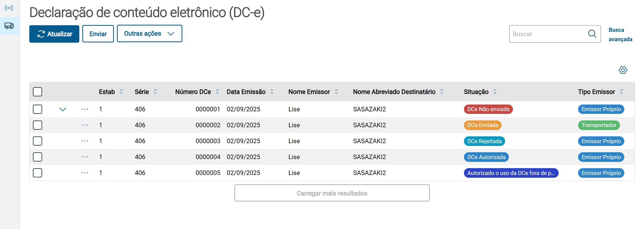644x229 pixels.
Task: Expand row details for DCe 0000001
Action: [63, 109]
